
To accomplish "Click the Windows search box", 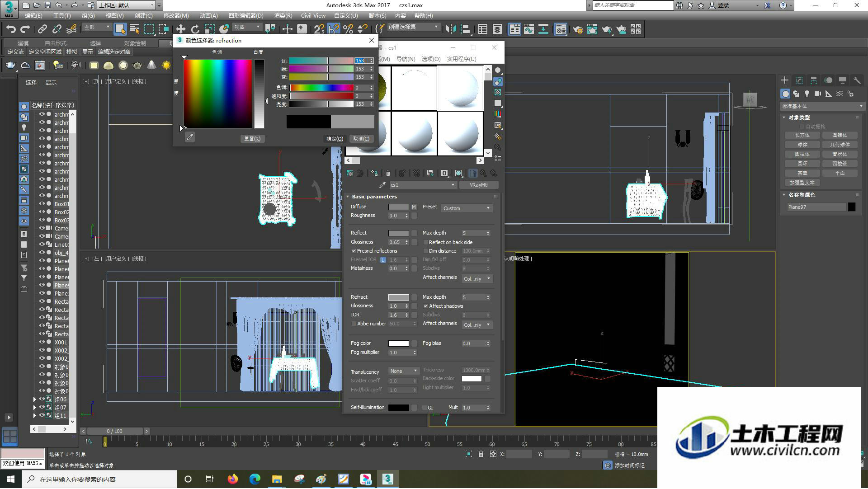I will pyautogui.click(x=99, y=479).
